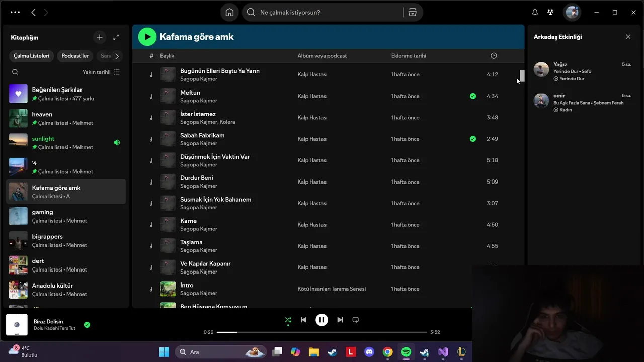The height and width of the screenshot is (362, 644).
Task: Open the weather widget showing 4°C
Action: [23, 351]
